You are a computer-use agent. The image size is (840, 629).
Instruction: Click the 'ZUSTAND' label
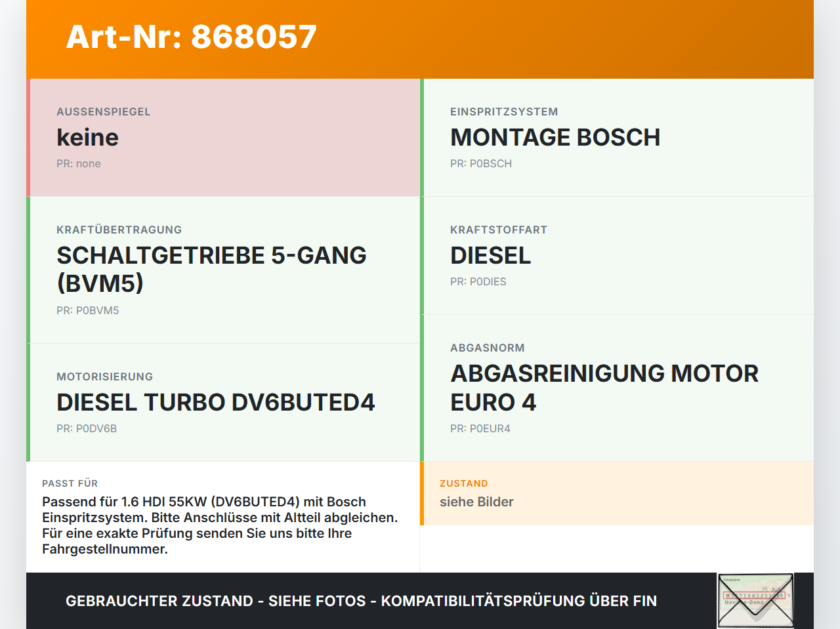(464, 483)
